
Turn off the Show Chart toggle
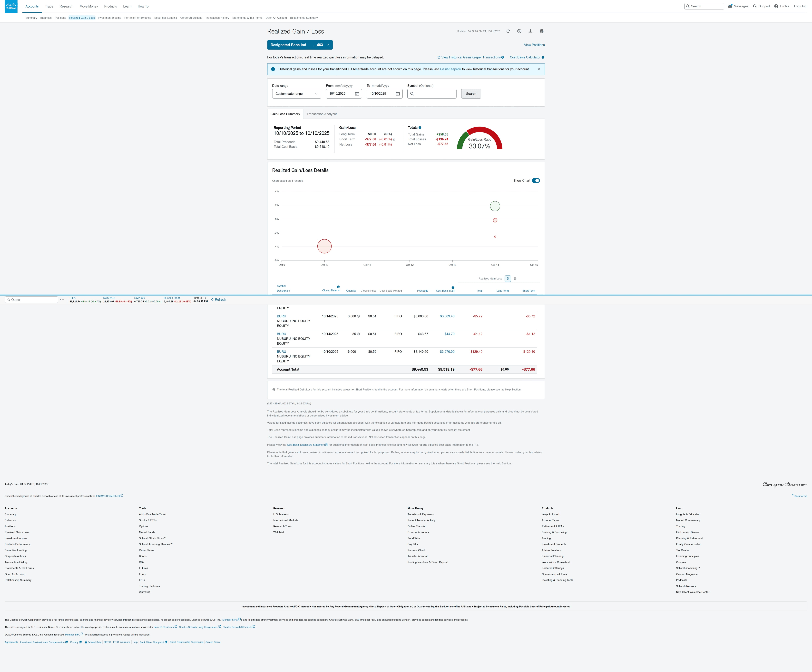click(x=536, y=181)
